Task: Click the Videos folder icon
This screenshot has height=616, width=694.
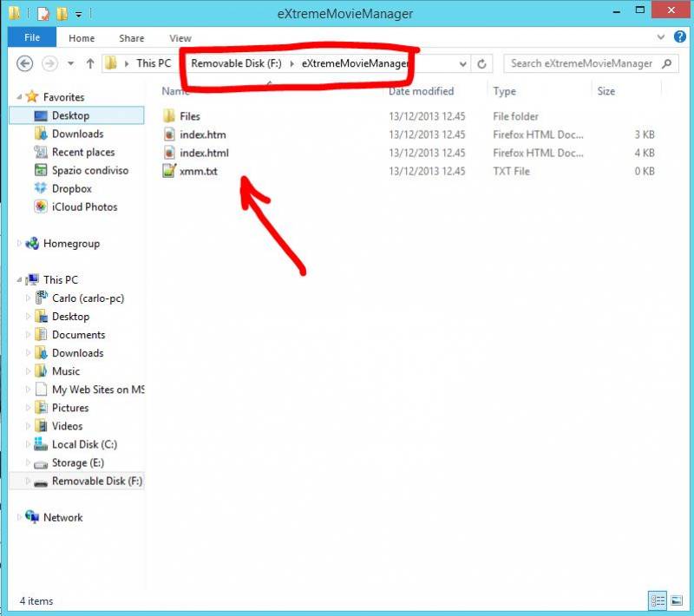Action: tap(41, 426)
